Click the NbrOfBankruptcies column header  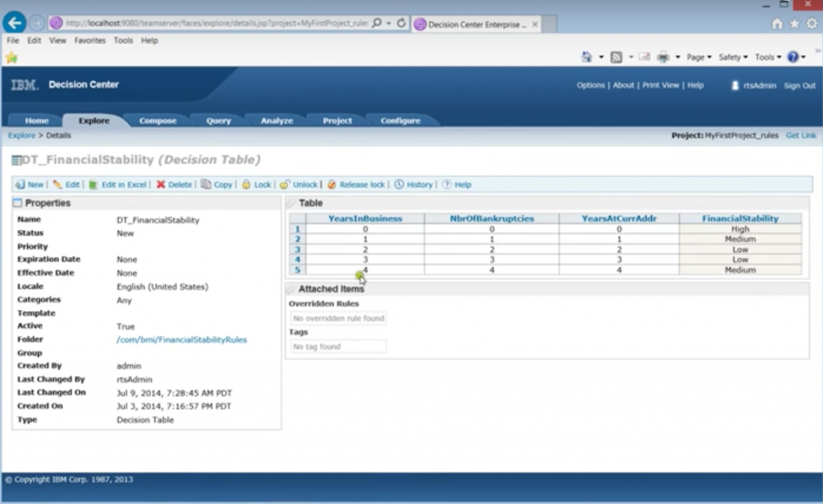[x=492, y=219]
